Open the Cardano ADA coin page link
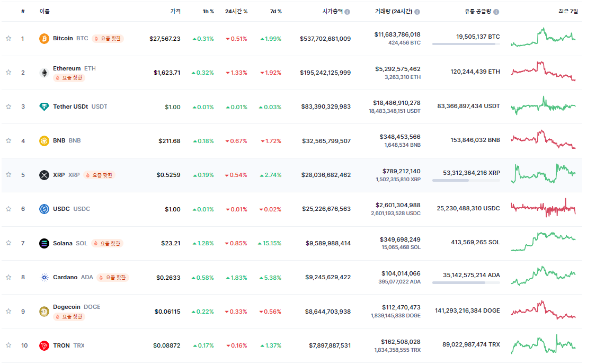Screen dimensions: 596x364 coord(73,277)
